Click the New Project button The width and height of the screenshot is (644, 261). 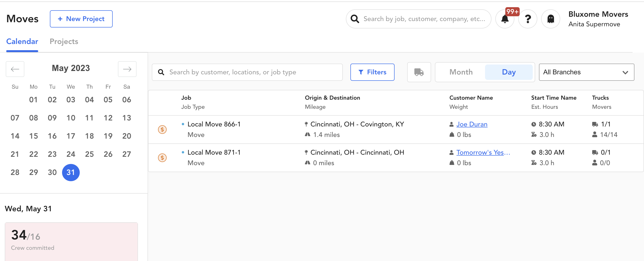[81, 19]
